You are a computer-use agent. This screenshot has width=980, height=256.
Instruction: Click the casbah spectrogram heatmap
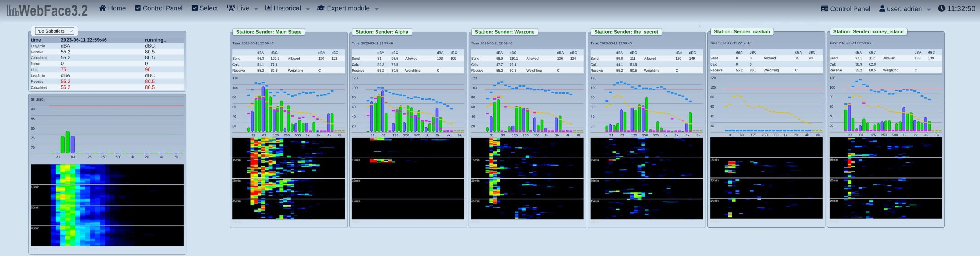[766, 178]
